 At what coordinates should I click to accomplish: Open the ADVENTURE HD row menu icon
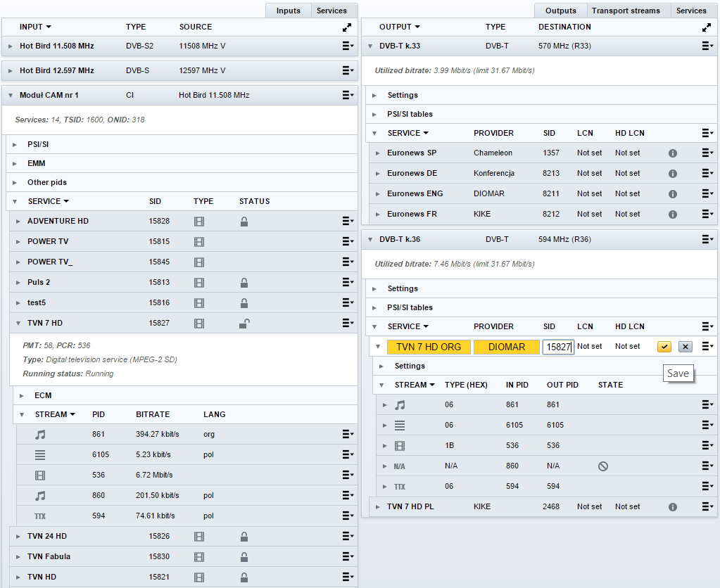348,222
